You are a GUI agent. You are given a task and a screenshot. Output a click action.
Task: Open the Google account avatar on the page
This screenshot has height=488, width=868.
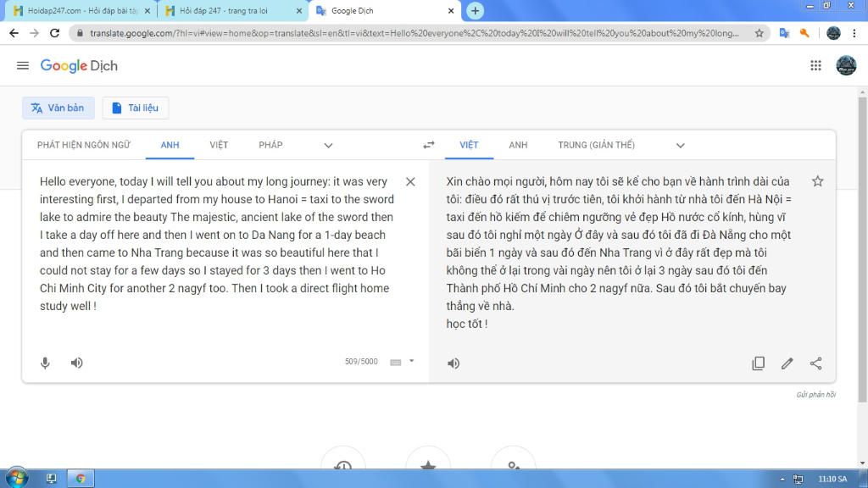point(846,65)
